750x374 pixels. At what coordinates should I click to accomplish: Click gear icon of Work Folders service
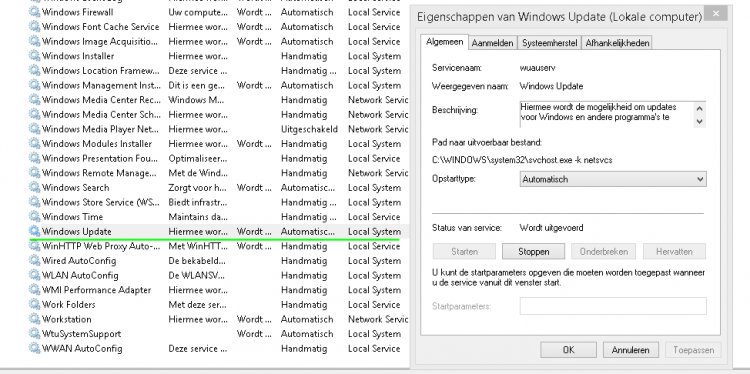pos(34,305)
